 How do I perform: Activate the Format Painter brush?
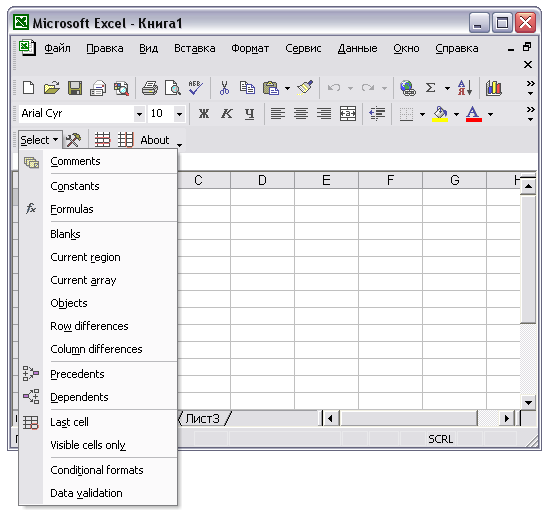tap(305, 88)
